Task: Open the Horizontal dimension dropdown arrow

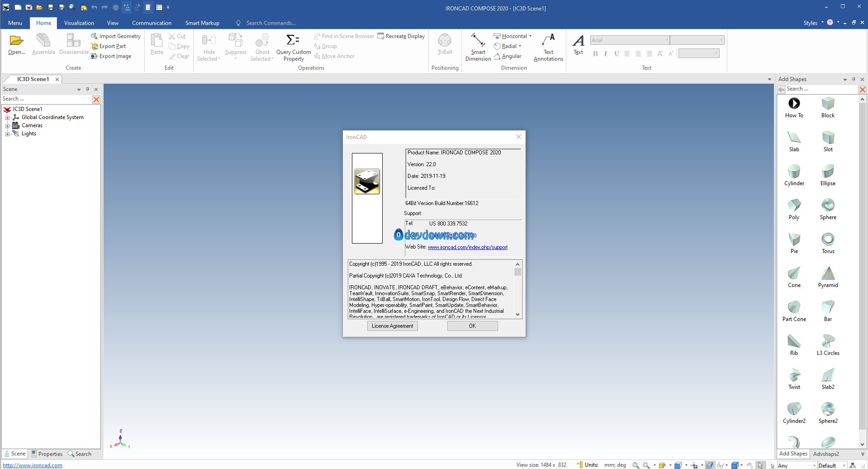Action: (530, 36)
